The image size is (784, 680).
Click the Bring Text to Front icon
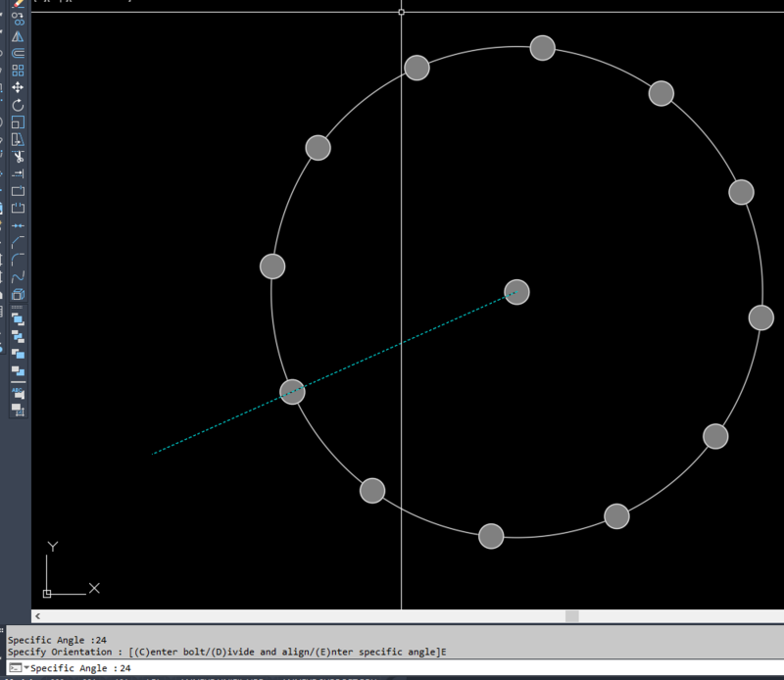pos(18,393)
